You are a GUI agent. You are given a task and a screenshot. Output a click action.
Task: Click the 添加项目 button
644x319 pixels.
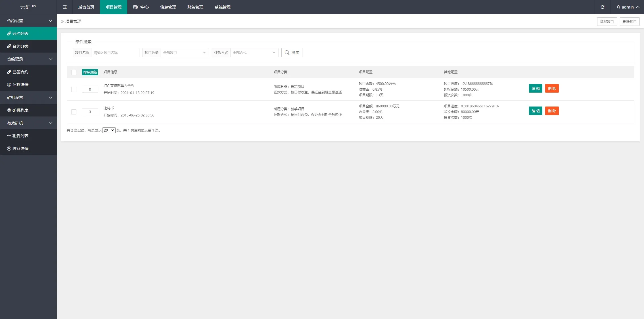coord(607,22)
